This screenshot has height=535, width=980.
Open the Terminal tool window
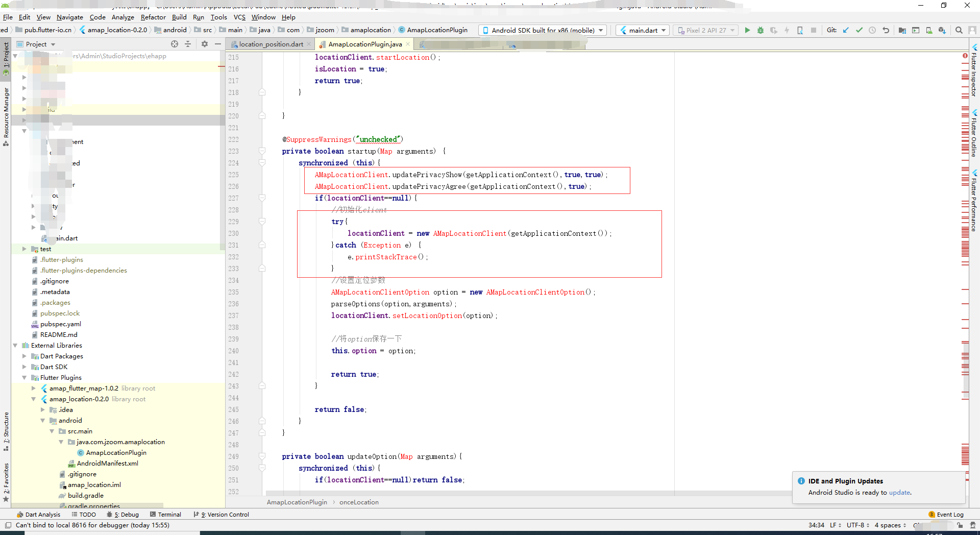pos(166,515)
